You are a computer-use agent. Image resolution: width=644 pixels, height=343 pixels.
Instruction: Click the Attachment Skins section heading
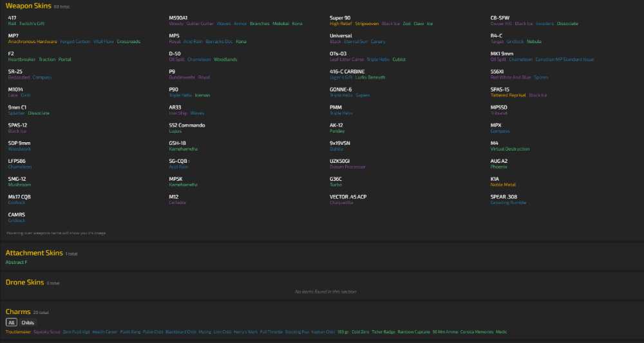(x=34, y=253)
